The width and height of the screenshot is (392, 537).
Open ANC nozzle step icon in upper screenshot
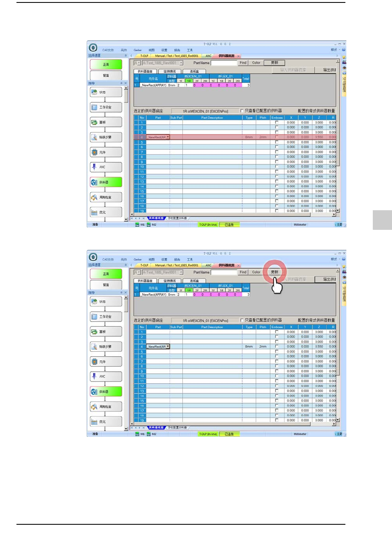(x=94, y=167)
